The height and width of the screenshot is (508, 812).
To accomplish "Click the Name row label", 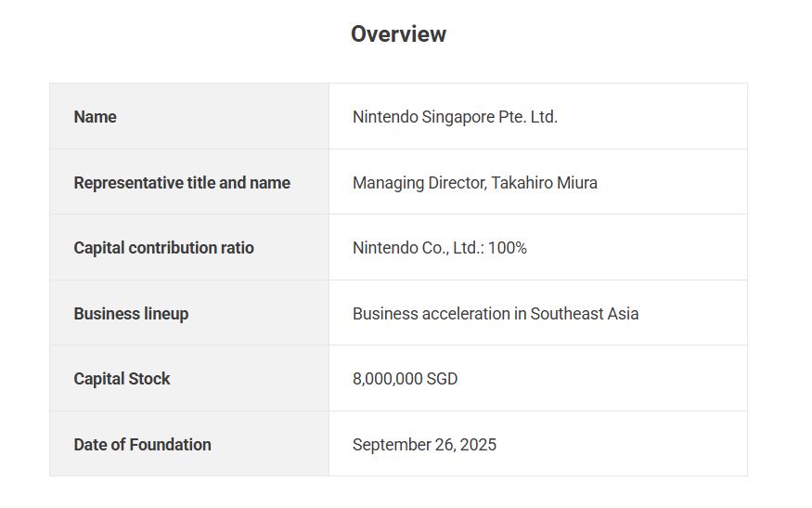I will pyautogui.click(x=95, y=117).
